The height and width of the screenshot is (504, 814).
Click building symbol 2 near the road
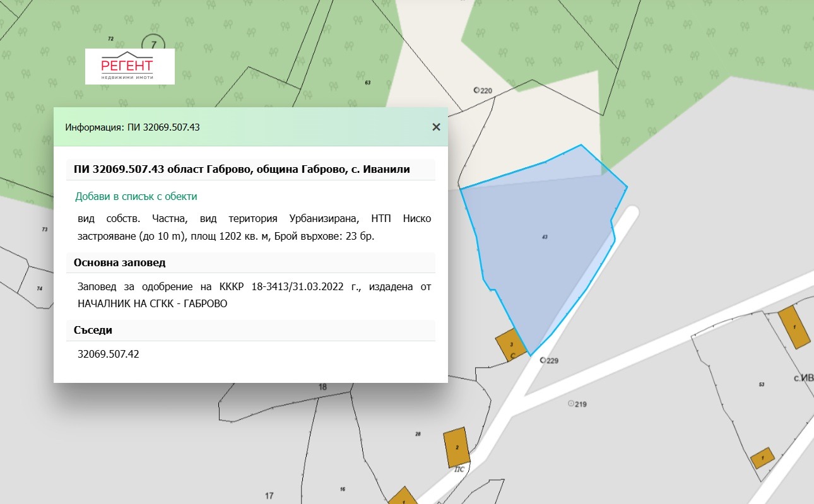click(x=457, y=447)
